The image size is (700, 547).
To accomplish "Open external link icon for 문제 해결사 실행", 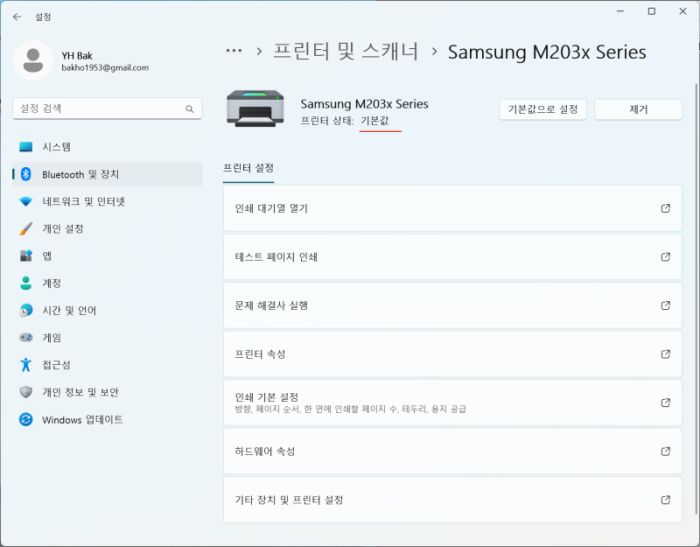I will pos(666,305).
